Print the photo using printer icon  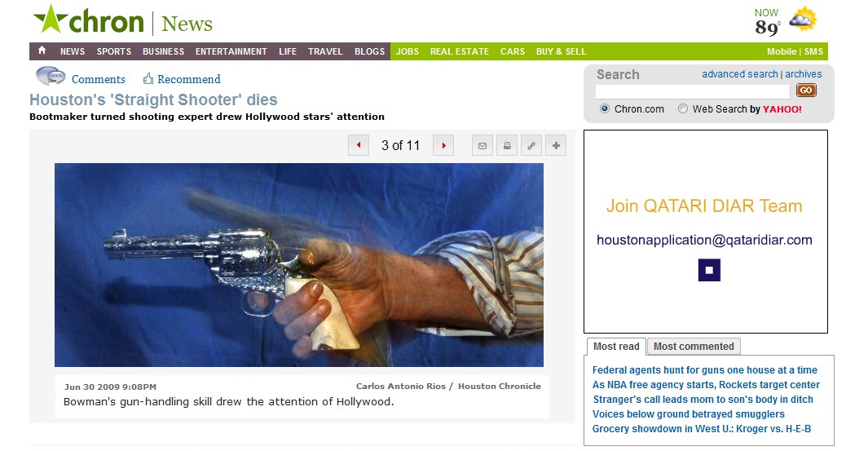click(507, 146)
